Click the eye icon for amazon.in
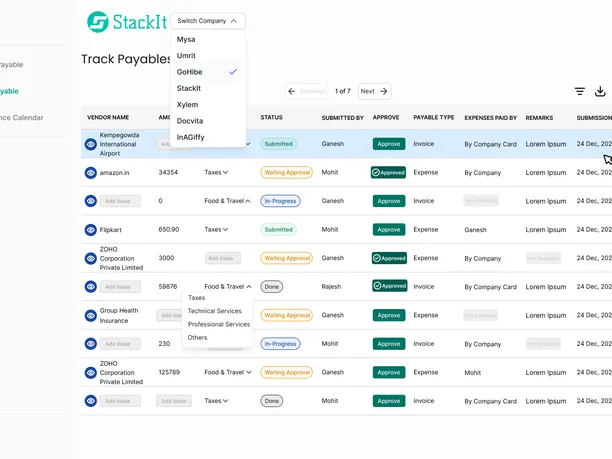Image resolution: width=612 pixels, height=459 pixels. click(x=91, y=173)
